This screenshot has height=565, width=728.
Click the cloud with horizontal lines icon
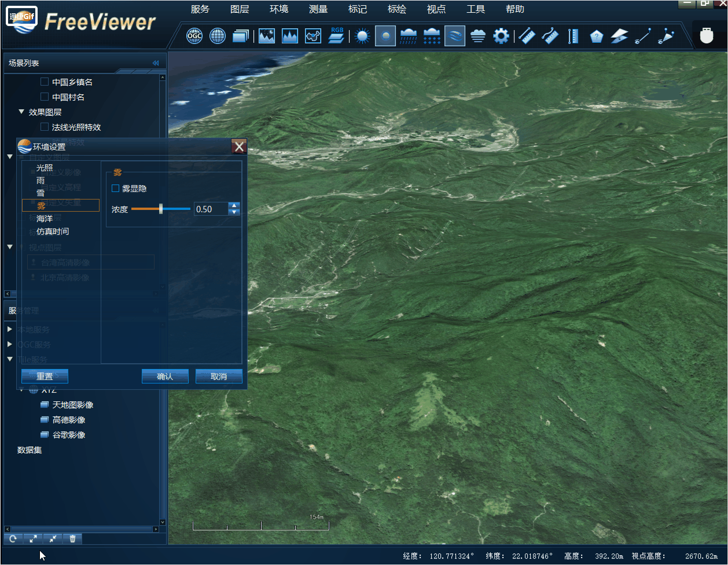coord(478,36)
